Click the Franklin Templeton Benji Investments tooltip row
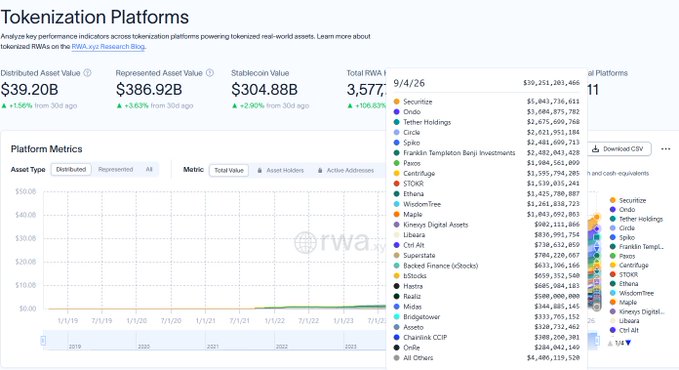This screenshot has width=679, height=370. coord(486,153)
